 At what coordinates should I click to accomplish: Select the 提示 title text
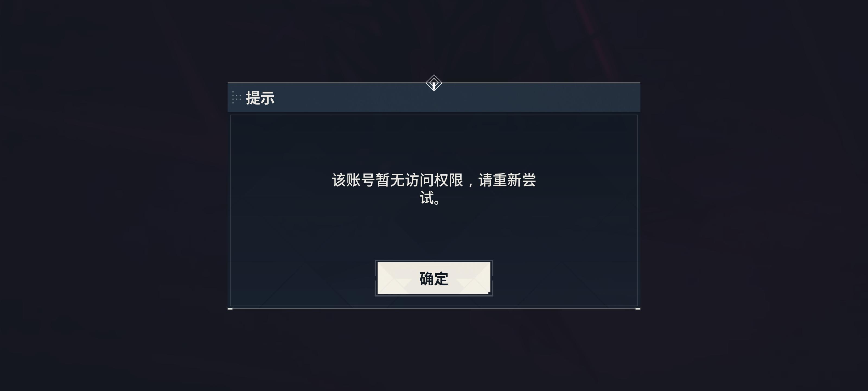coord(260,98)
